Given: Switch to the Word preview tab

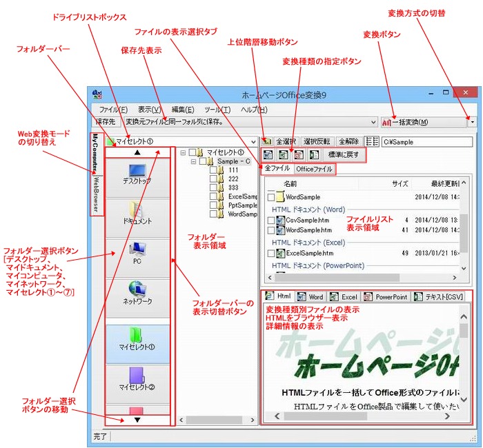Looking at the screenshot, I should 310,297.
